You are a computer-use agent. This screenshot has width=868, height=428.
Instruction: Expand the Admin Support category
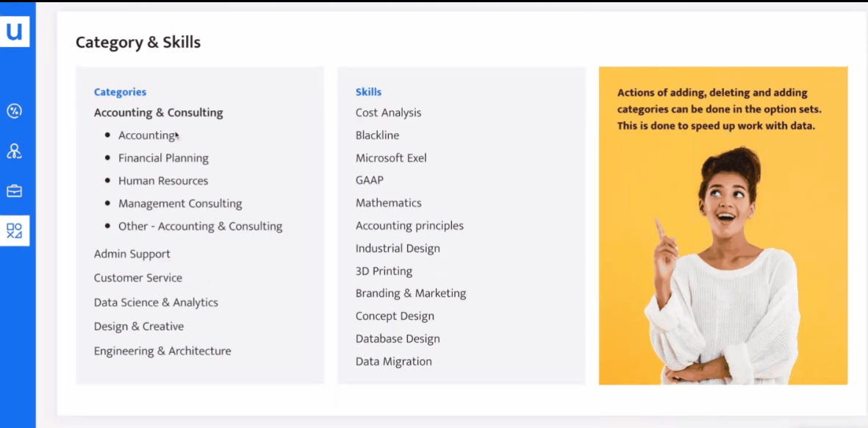point(132,254)
